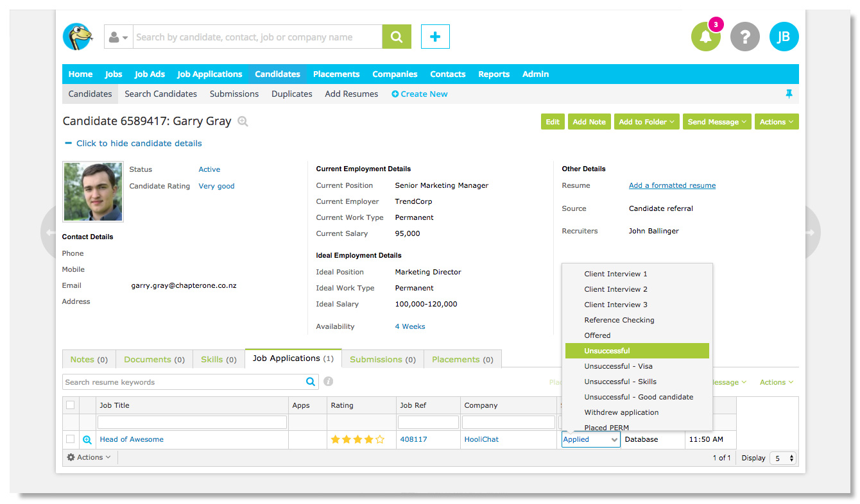The image size is (860, 504).
Task: Open the notifications bell
Action: click(706, 37)
